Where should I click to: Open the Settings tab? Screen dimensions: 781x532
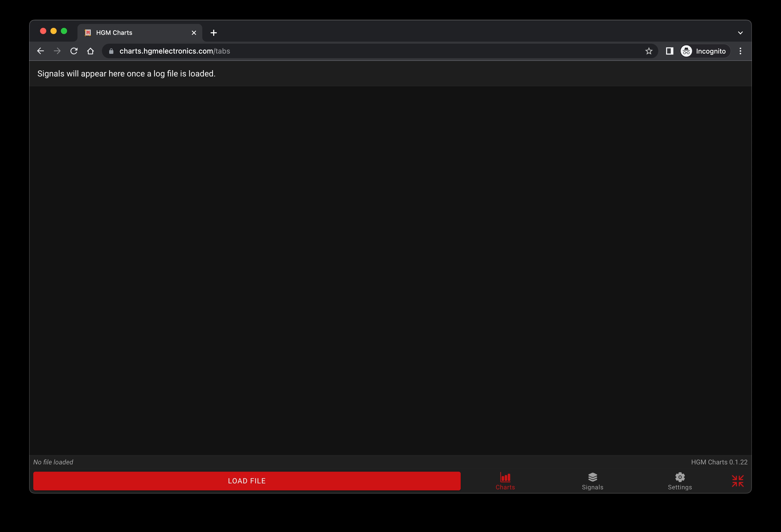[680, 481]
